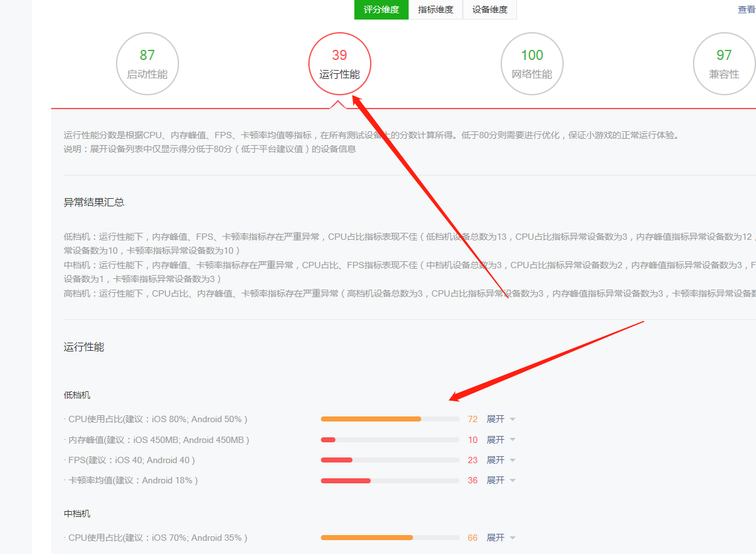This screenshot has width=756, height=554.
Task: Switch to the 指标维度 tab
Action: (x=435, y=9)
